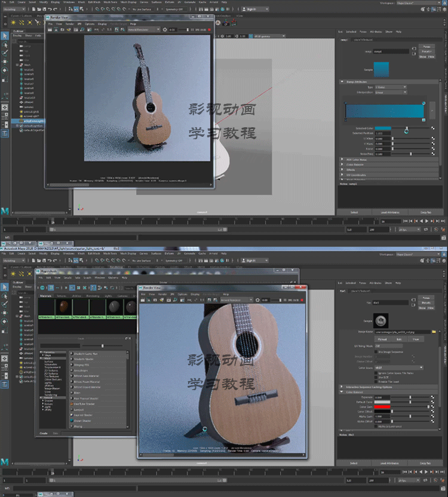The image size is (448, 497).
Task: Open the IPR menu in lower Render View
Action: (172, 294)
